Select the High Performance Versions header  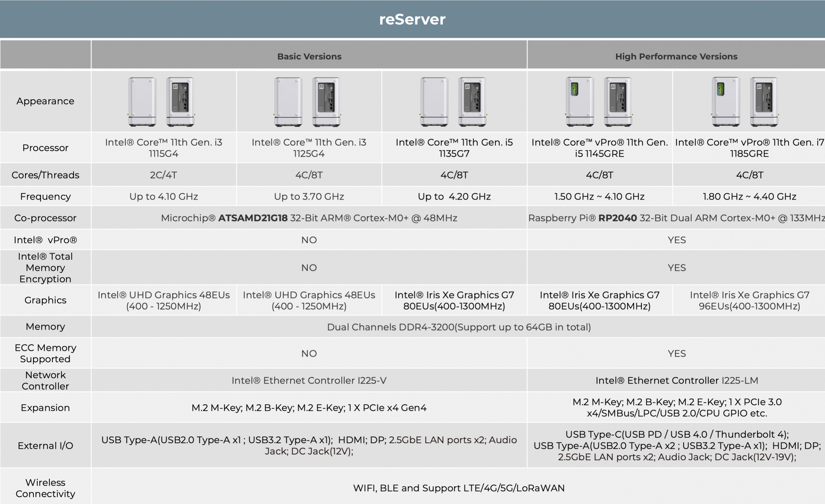coord(676,56)
